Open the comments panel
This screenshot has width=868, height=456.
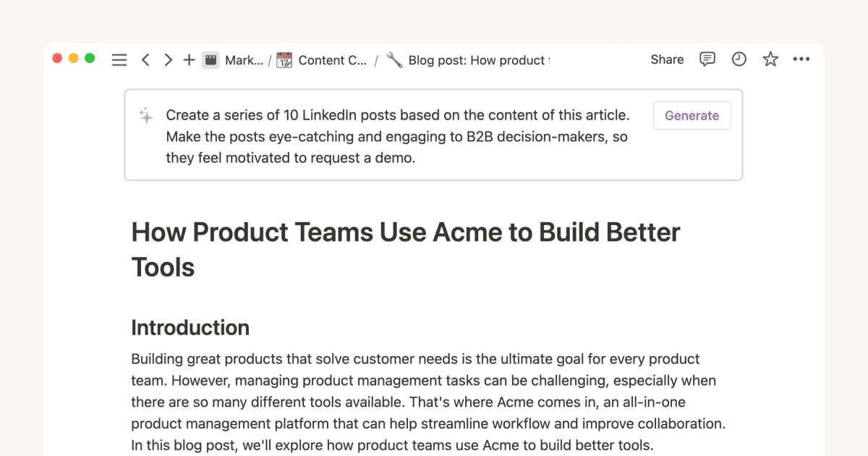tap(707, 59)
